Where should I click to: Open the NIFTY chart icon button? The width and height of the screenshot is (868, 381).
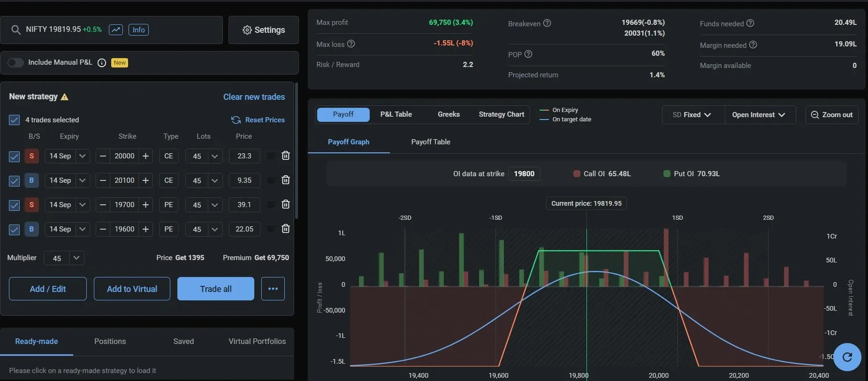[116, 30]
